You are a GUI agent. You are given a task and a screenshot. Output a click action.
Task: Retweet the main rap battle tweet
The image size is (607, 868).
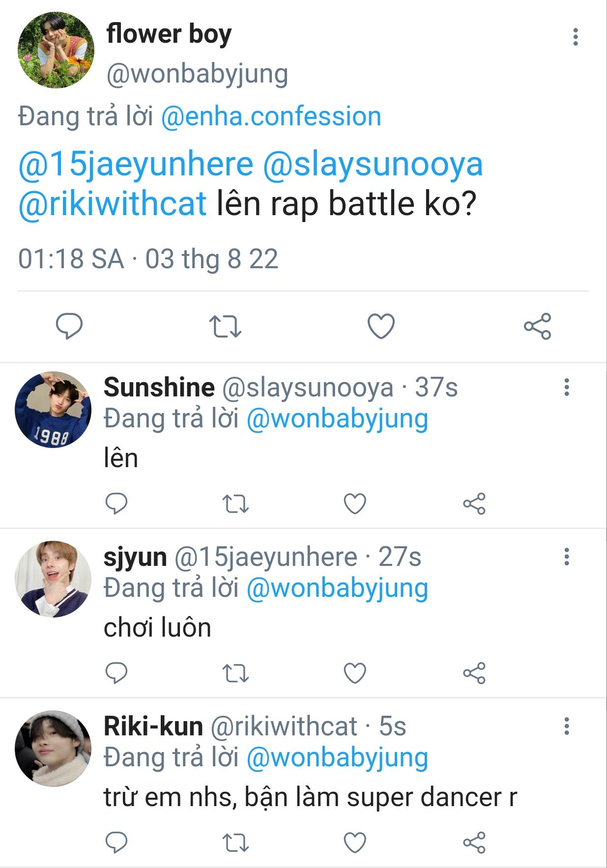[x=225, y=326]
